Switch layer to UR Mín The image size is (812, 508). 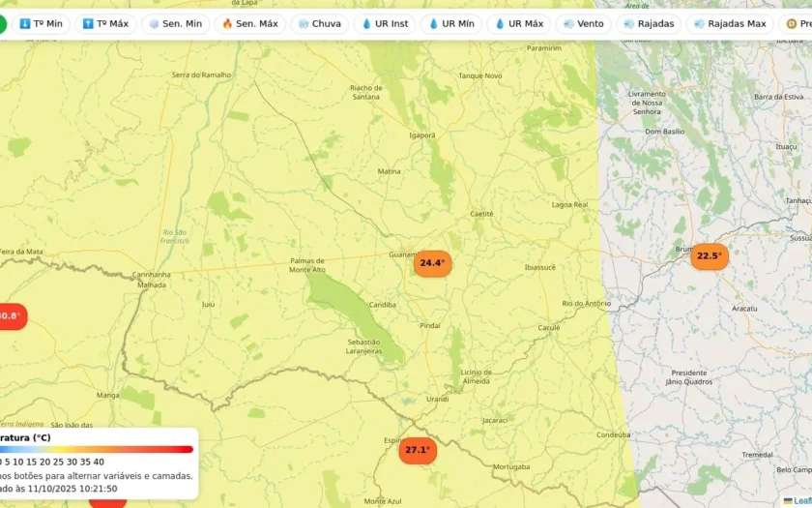pyautogui.click(x=451, y=24)
